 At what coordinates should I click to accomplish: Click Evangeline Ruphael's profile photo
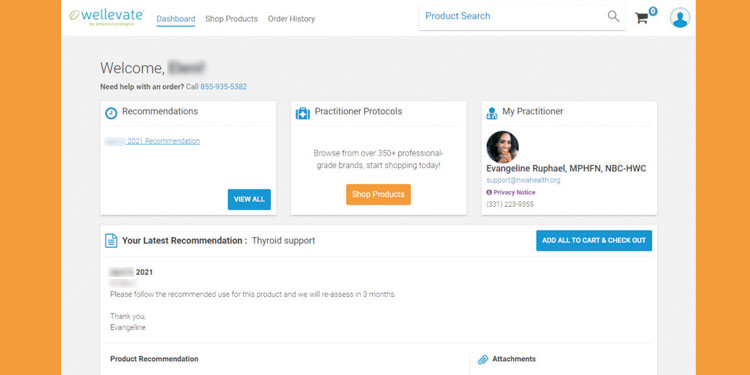(502, 147)
